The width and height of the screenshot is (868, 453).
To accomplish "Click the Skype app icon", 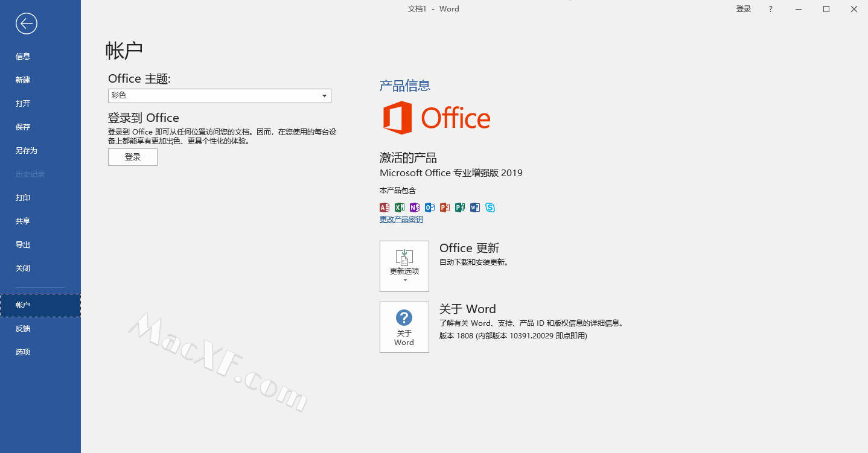I will pos(490,207).
